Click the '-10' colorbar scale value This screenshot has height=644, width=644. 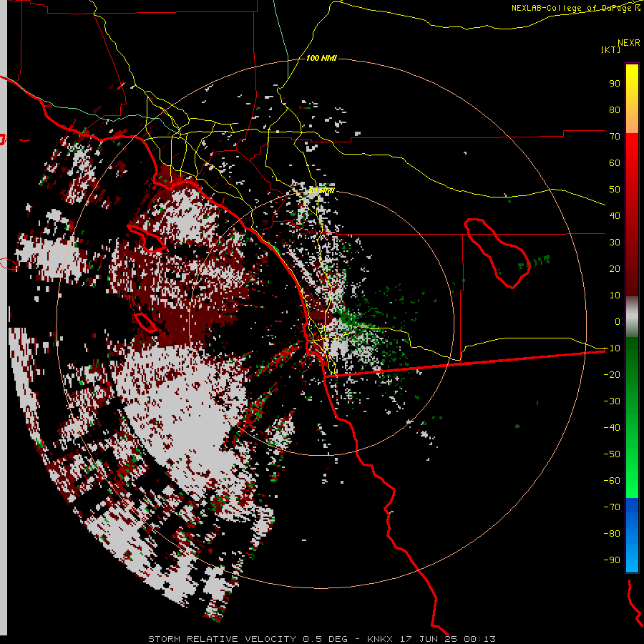point(612,348)
